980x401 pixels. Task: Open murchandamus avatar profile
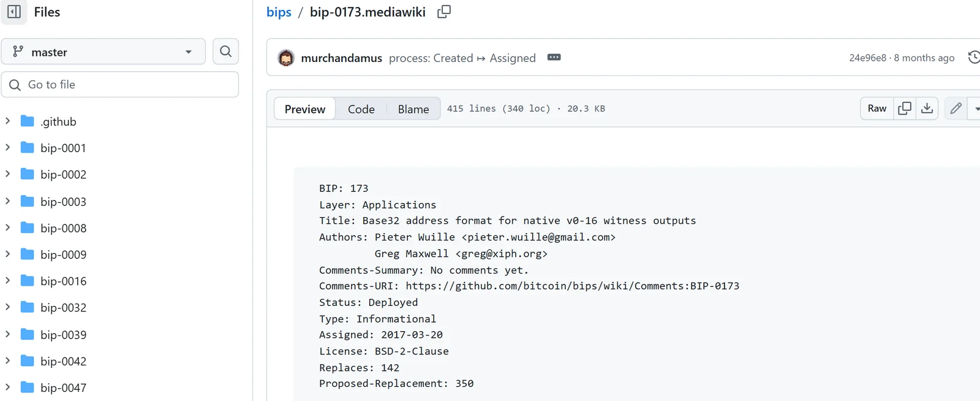286,58
